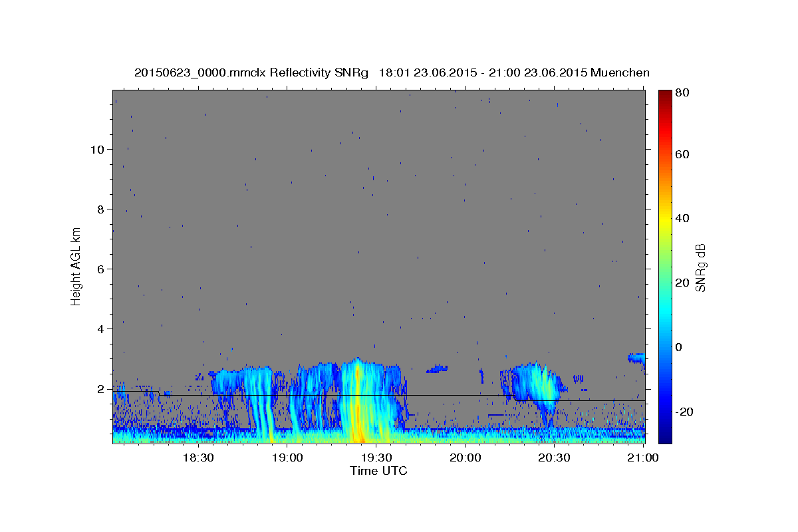Viewport: 798px width, 532px height.
Task: Click the colorbar value -20
Action: pyautogui.click(x=684, y=412)
